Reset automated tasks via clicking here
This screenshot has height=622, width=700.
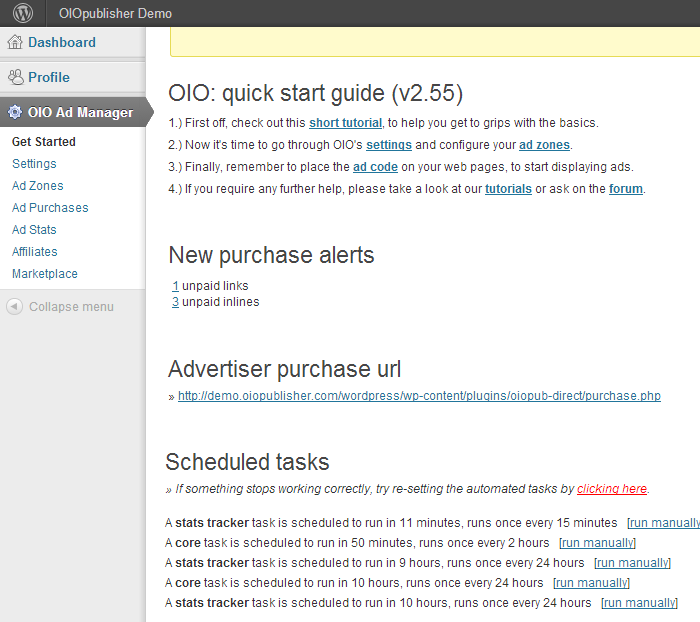pos(612,489)
